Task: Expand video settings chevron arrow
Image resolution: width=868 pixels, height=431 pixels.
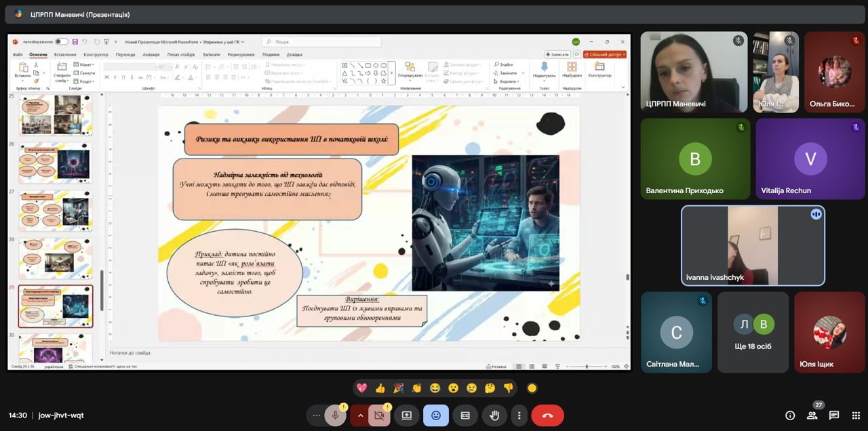Action: (x=360, y=415)
